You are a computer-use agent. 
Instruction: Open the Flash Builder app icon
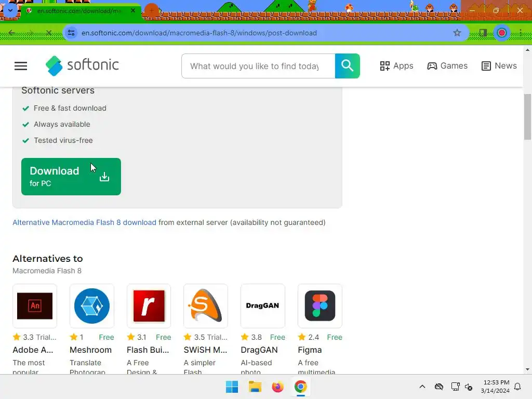coord(149,305)
